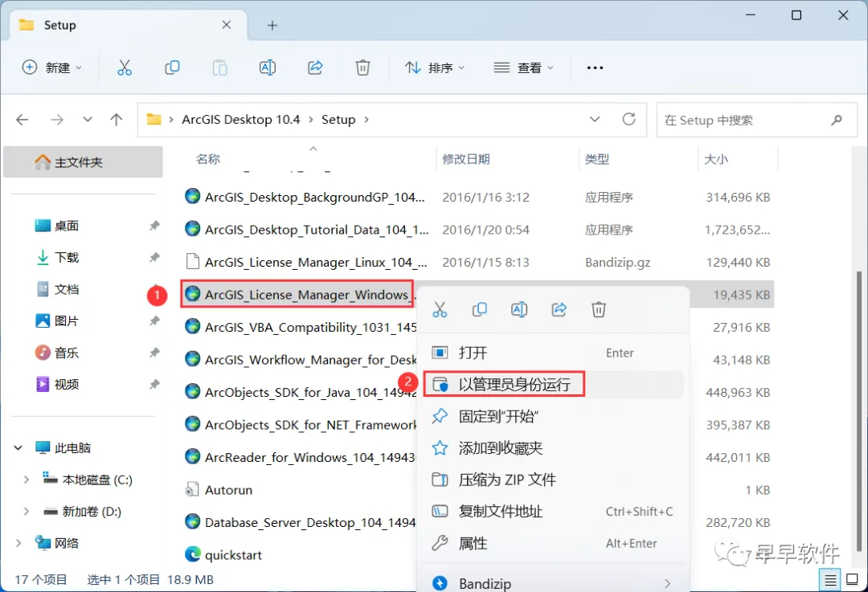The image size is (868, 592).
Task: Open the recent locations dropdown arrow
Action: pos(88,120)
